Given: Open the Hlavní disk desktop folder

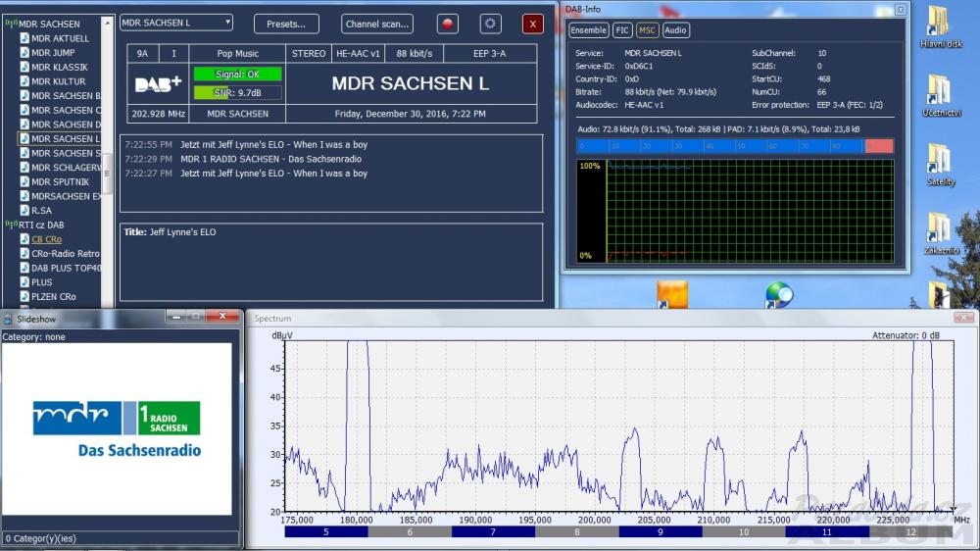Looking at the screenshot, I should [x=941, y=26].
